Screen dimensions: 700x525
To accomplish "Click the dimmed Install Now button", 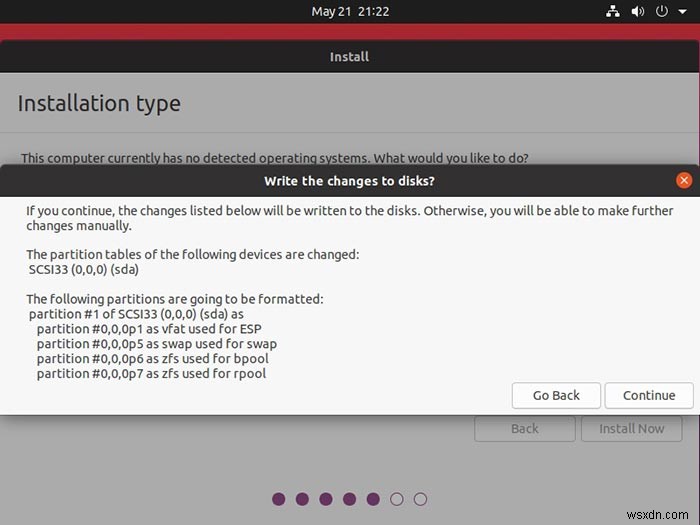I will pyautogui.click(x=632, y=429).
